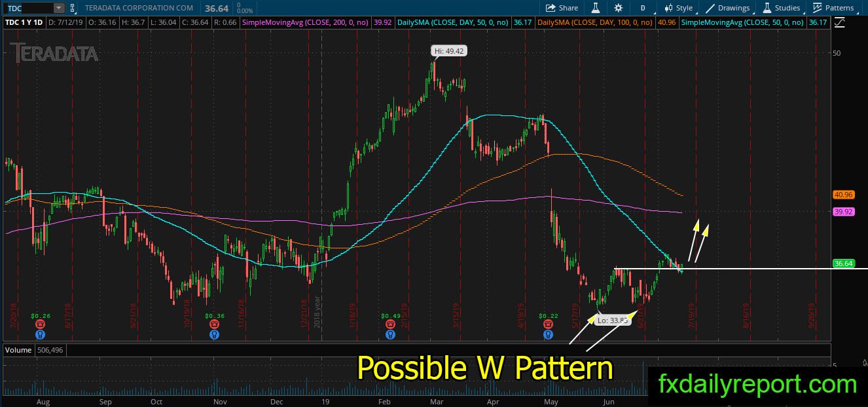Open the symbol history dropdown arrow
868x407 pixels.
pos(60,8)
